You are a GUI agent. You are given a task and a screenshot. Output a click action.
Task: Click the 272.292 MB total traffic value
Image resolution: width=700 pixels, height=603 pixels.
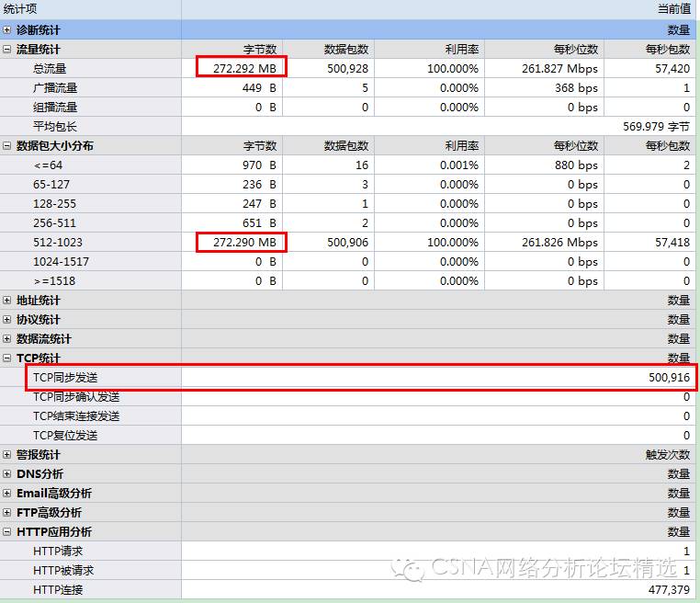[244, 68]
